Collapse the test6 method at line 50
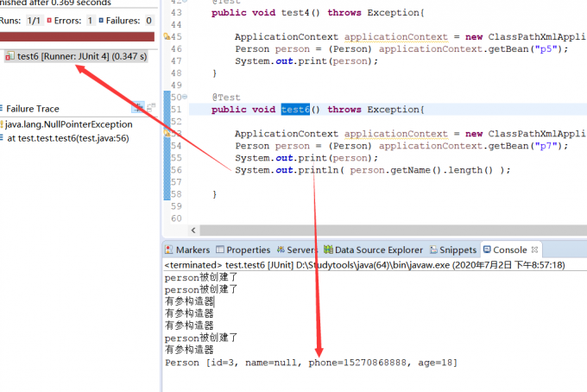The image size is (587, 392). (x=185, y=97)
